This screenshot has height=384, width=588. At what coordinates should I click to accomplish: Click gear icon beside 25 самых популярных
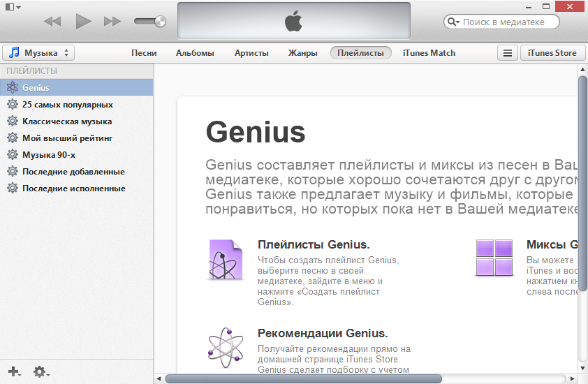(13, 104)
